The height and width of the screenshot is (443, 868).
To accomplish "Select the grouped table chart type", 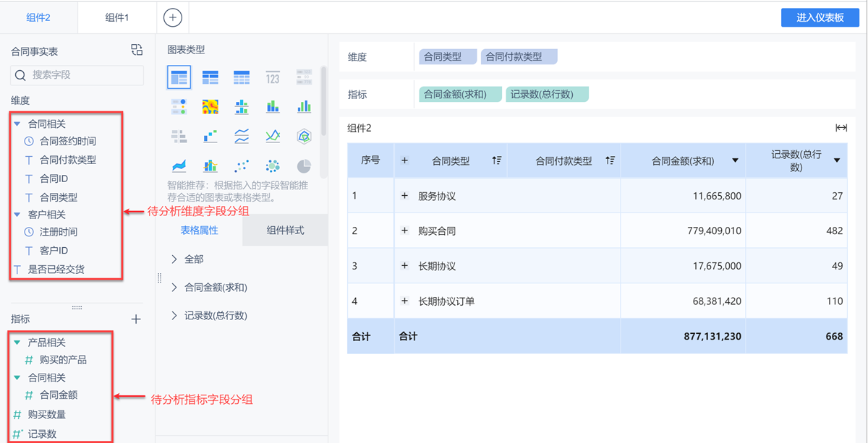I will [179, 77].
